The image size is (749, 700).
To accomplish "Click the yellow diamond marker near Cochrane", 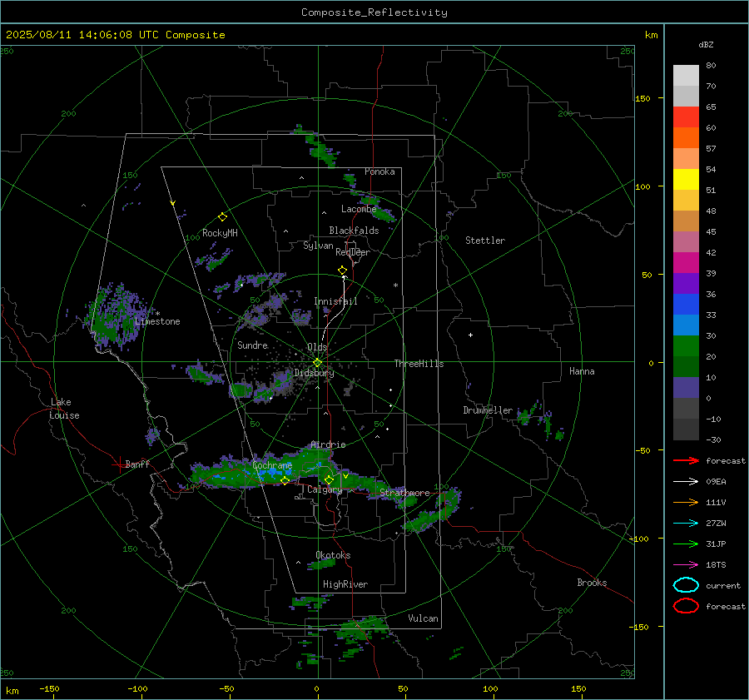I will point(285,480).
